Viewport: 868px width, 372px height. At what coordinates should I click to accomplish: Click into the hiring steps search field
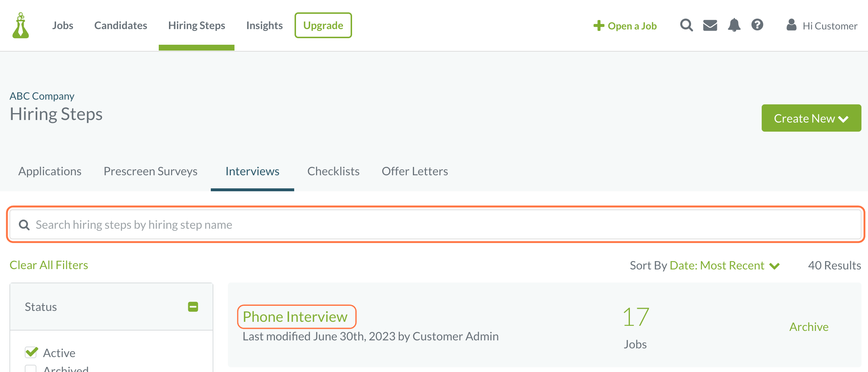tap(435, 225)
